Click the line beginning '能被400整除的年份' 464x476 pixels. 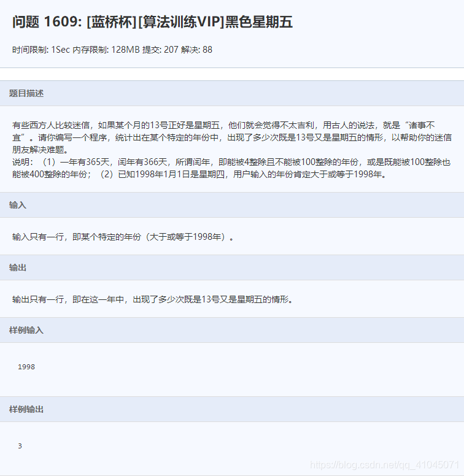tap(199, 174)
